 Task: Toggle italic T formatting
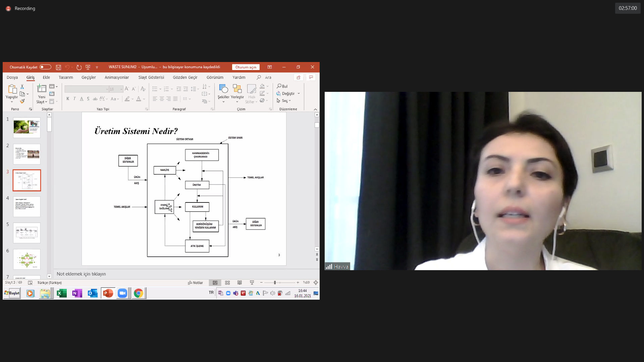[74, 99]
